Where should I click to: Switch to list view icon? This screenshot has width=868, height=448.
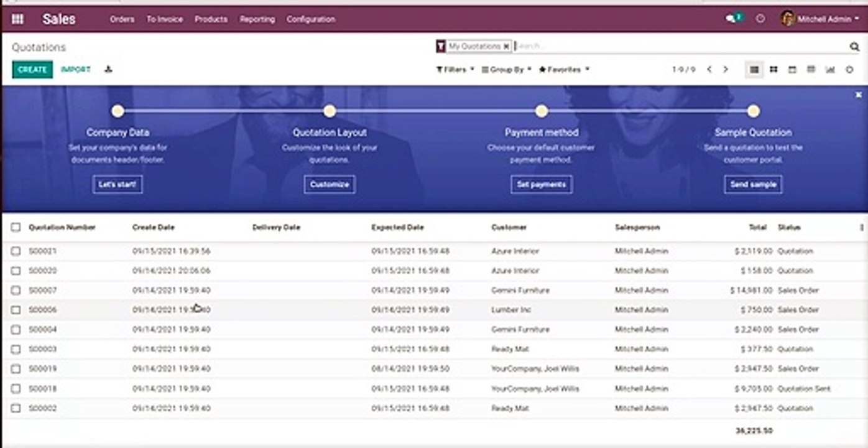[754, 70]
